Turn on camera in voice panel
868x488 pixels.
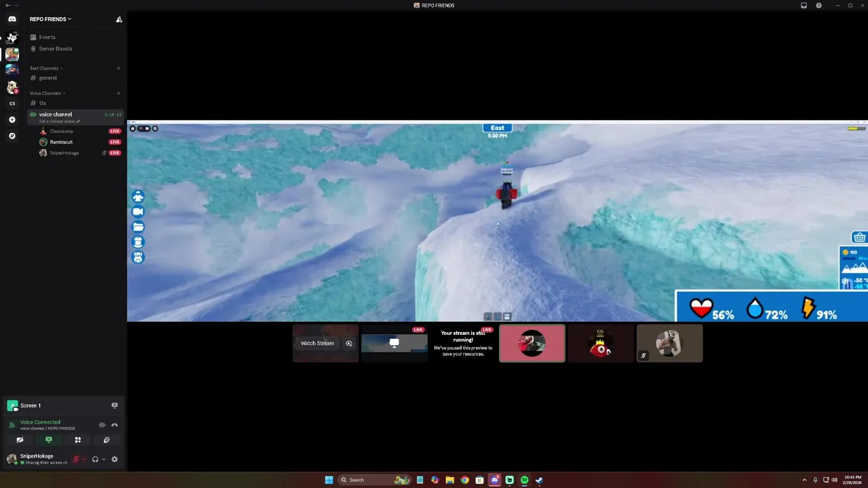pos(20,440)
